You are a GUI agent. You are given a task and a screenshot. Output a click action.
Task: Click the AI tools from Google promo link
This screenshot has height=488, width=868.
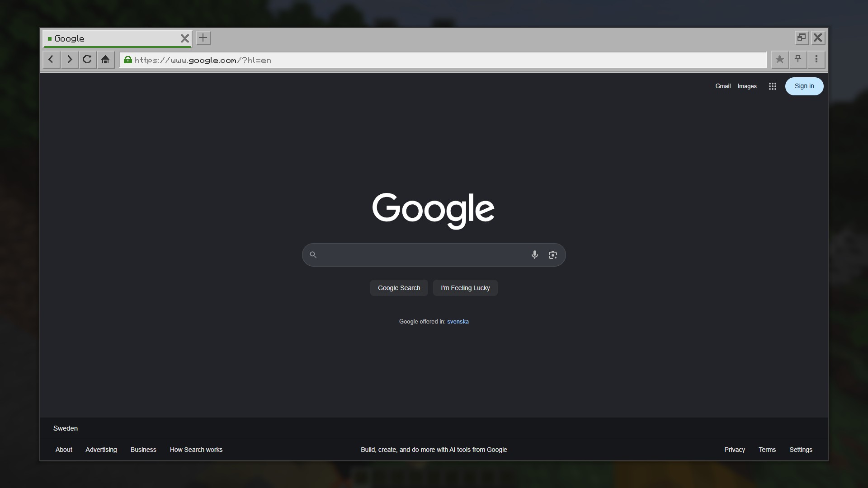[434, 450]
